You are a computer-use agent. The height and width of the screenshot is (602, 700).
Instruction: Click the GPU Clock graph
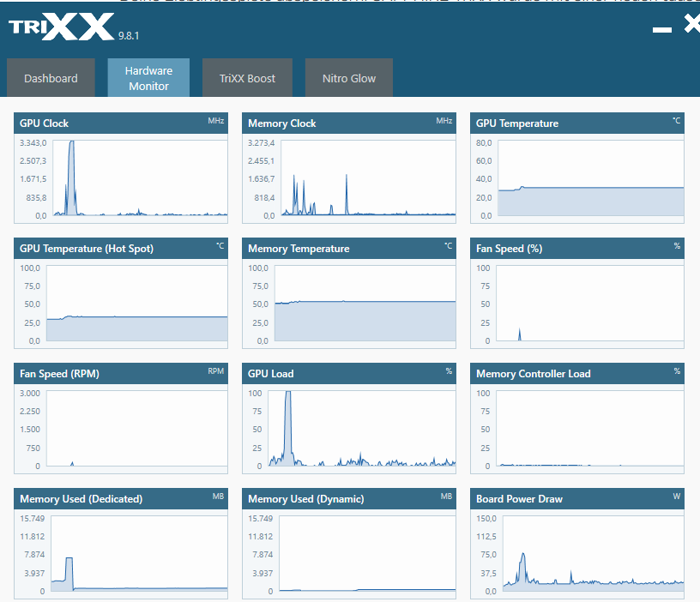point(140,178)
